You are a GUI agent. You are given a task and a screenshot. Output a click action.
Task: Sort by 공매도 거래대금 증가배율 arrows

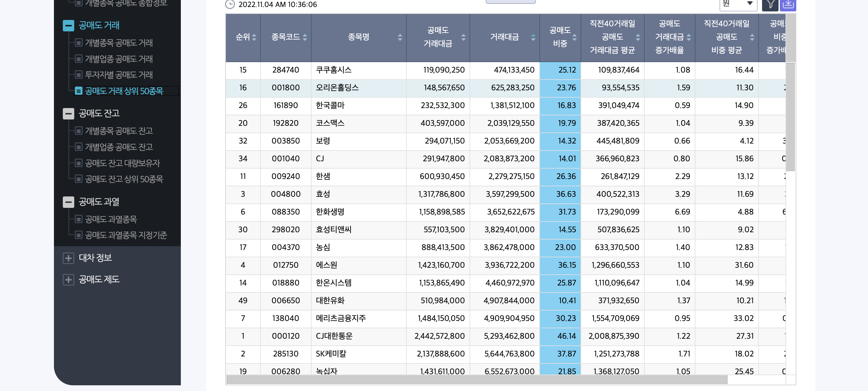click(x=688, y=37)
